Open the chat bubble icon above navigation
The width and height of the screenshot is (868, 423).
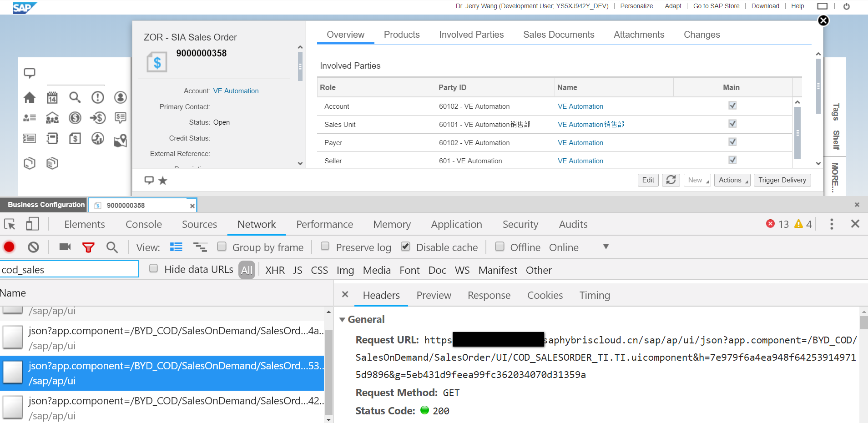coord(30,73)
